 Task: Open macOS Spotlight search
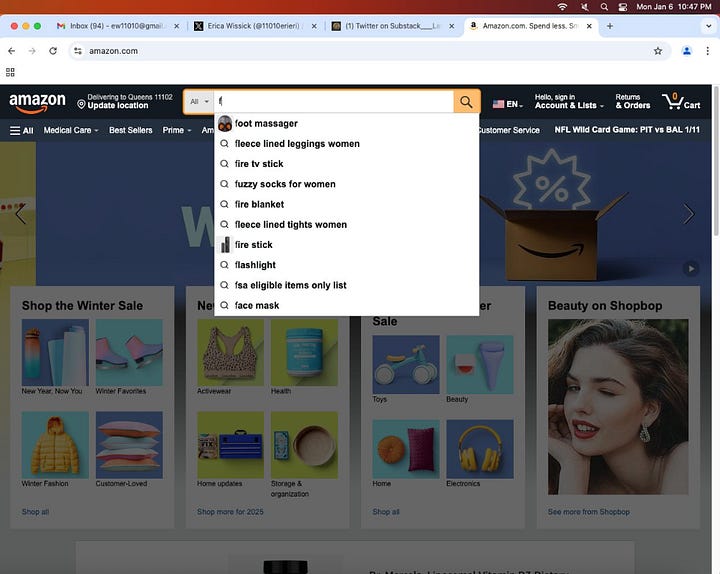[x=604, y=7]
